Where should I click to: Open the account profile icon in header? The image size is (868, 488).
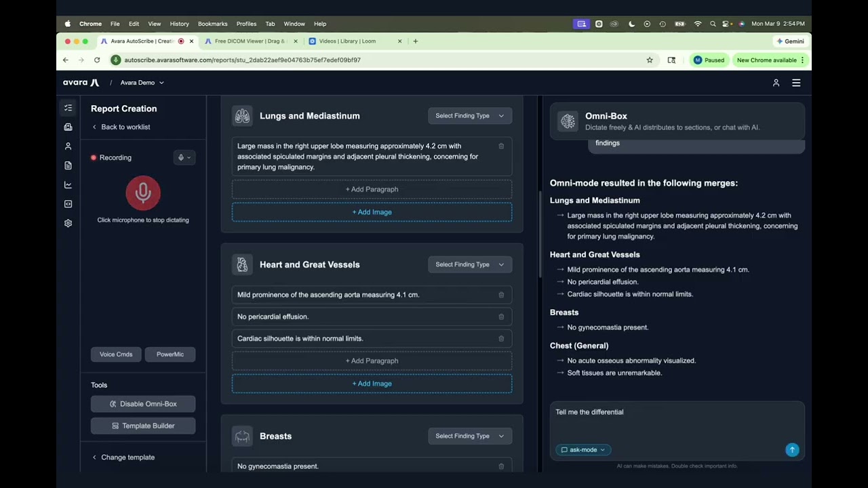776,83
